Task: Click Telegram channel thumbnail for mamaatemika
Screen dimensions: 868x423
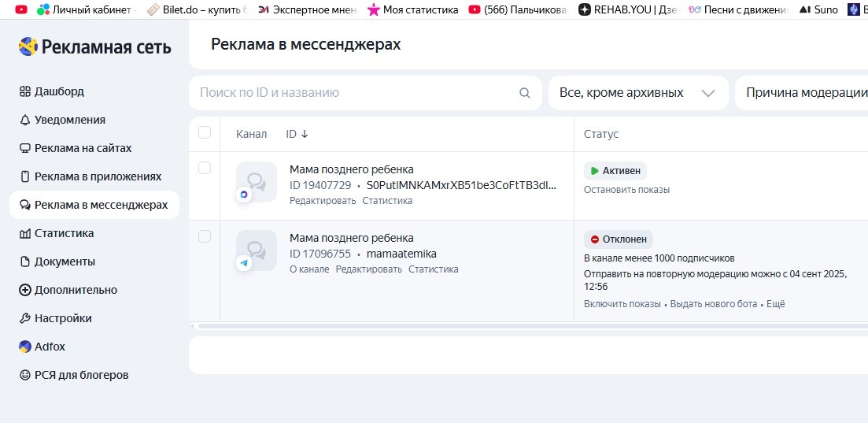Action: click(x=257, y=250)
